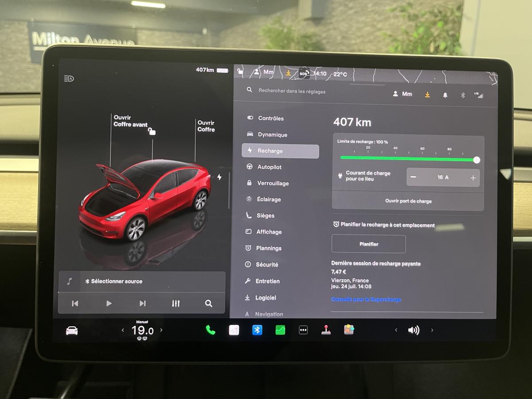The image size is (532, 399).
Task: Tap the speaker volume icon
Action: (x=414, y=330)
